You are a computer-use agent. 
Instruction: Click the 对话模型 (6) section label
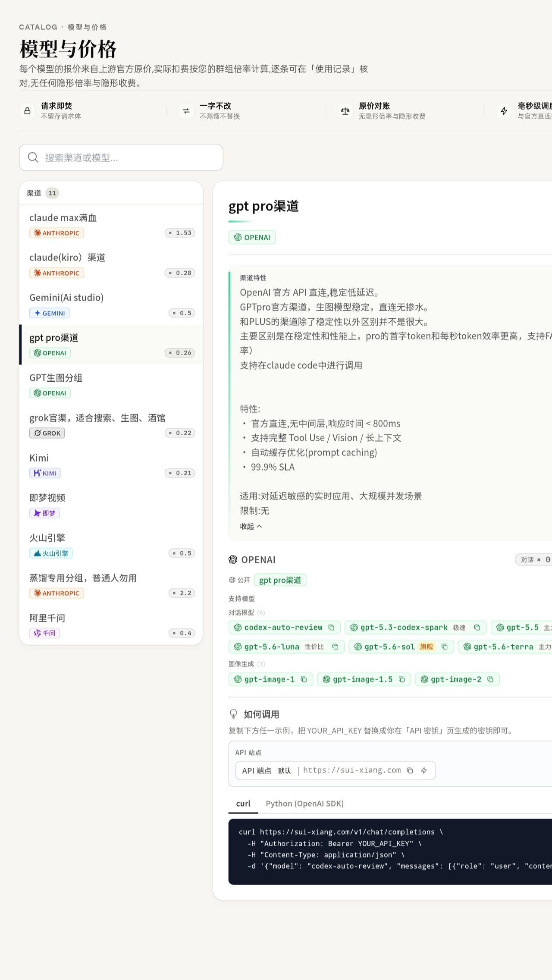pos(247,612)
